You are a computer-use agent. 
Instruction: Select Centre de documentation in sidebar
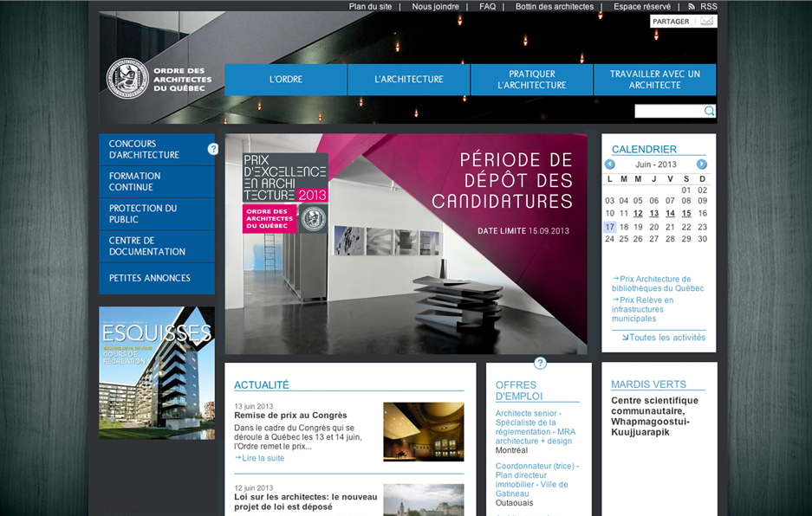tap(157, 246)
